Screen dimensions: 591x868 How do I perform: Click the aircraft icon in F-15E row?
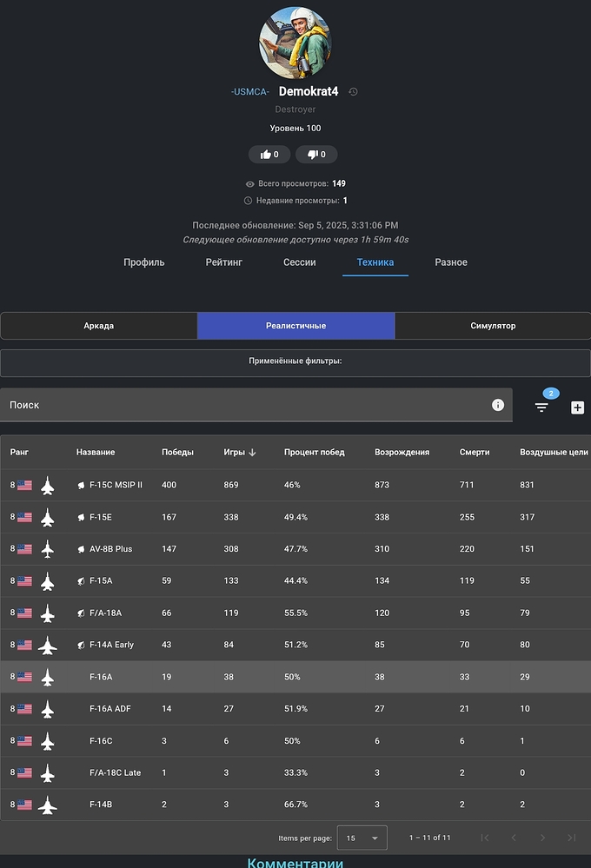pyautogui.click(x=48, y=517)
